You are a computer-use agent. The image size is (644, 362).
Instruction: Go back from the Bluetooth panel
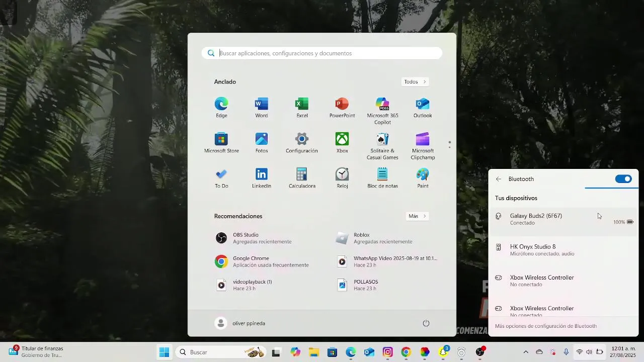click(x=498, y=179)
